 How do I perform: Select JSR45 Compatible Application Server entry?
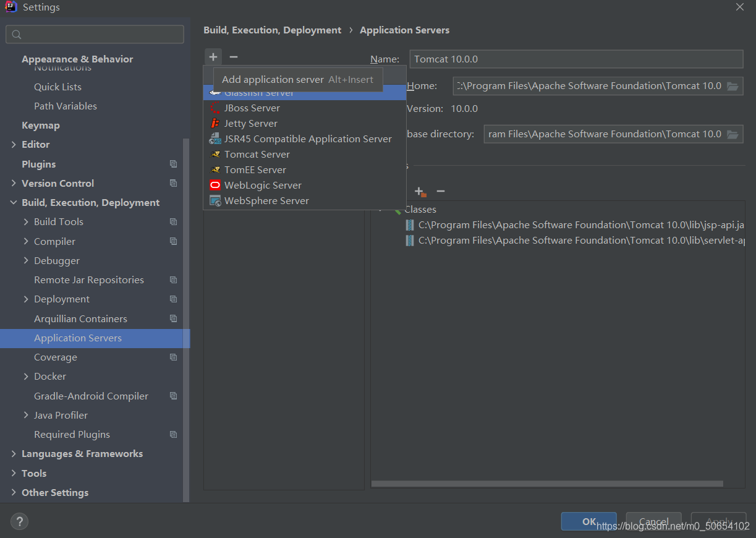305,139
